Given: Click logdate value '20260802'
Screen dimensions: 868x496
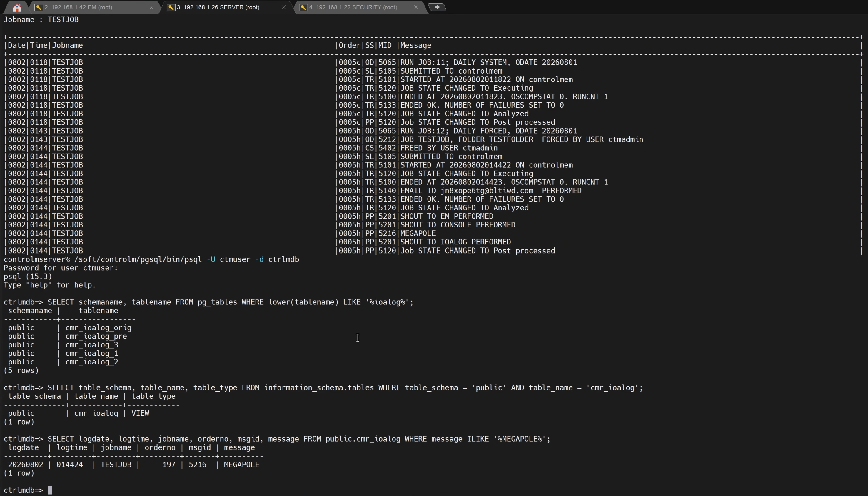Looking at the screenshot, I should 26,465.
